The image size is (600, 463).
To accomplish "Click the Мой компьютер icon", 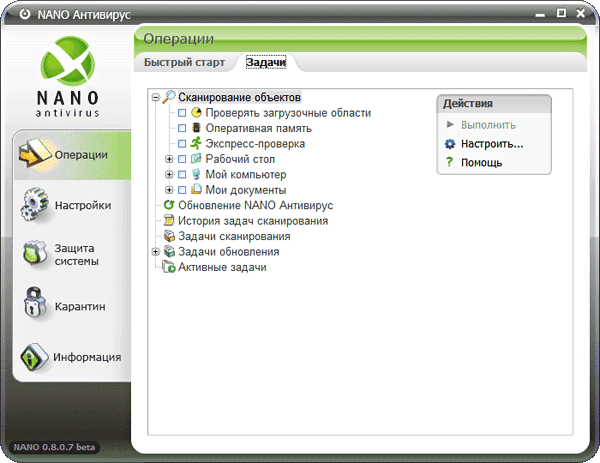I will pos(196,174).
